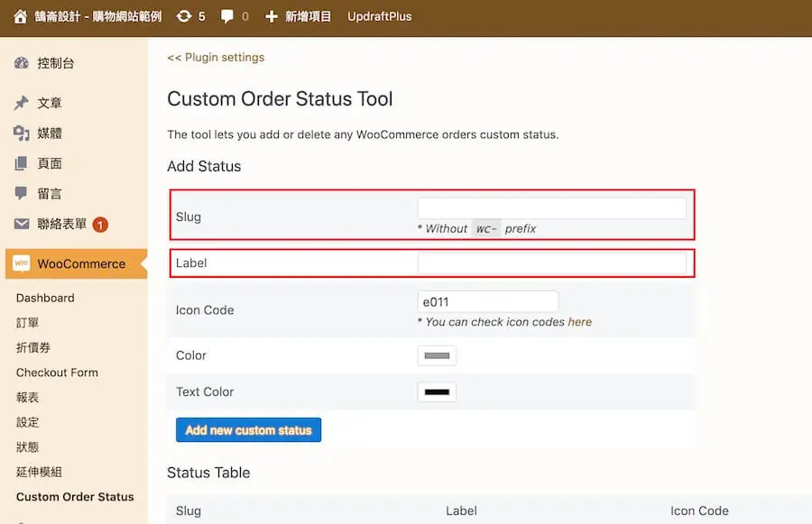
Task: Click the Status Table heading
Action: tap(208, 473)
